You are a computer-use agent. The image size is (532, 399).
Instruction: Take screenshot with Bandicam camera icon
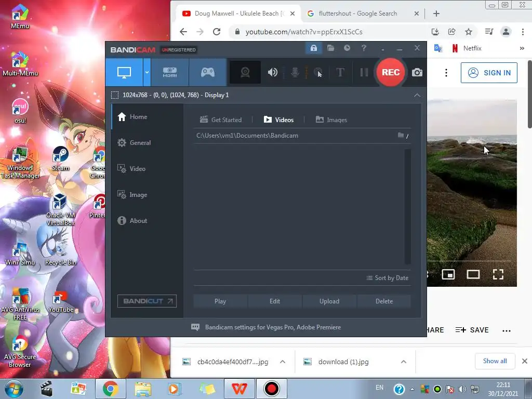click(417, 72)
